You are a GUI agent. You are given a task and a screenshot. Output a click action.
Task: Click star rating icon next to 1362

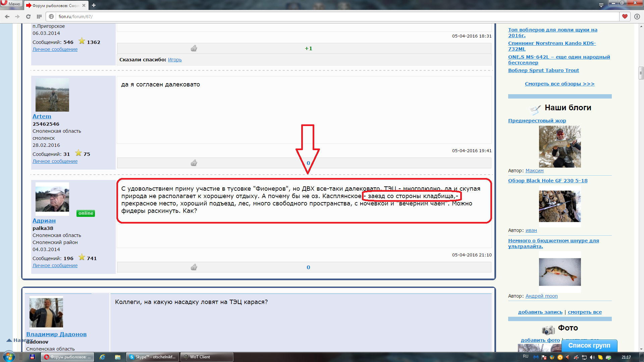click(82, 41)
